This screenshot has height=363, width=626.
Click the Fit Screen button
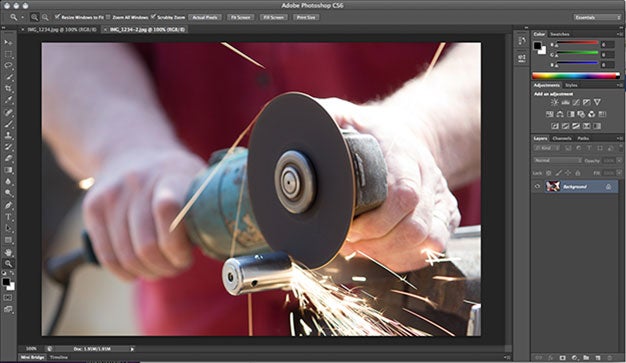pos(241,17)
